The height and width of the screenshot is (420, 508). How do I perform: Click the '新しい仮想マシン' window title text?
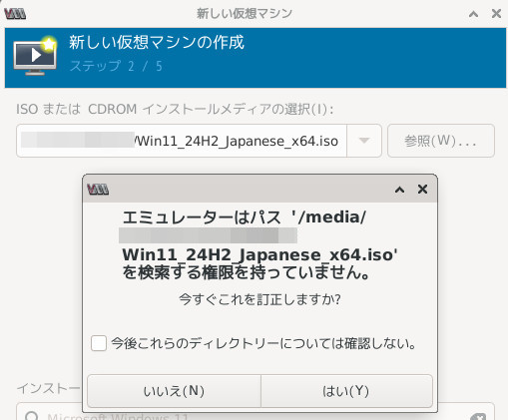click(x=245, y=14)
